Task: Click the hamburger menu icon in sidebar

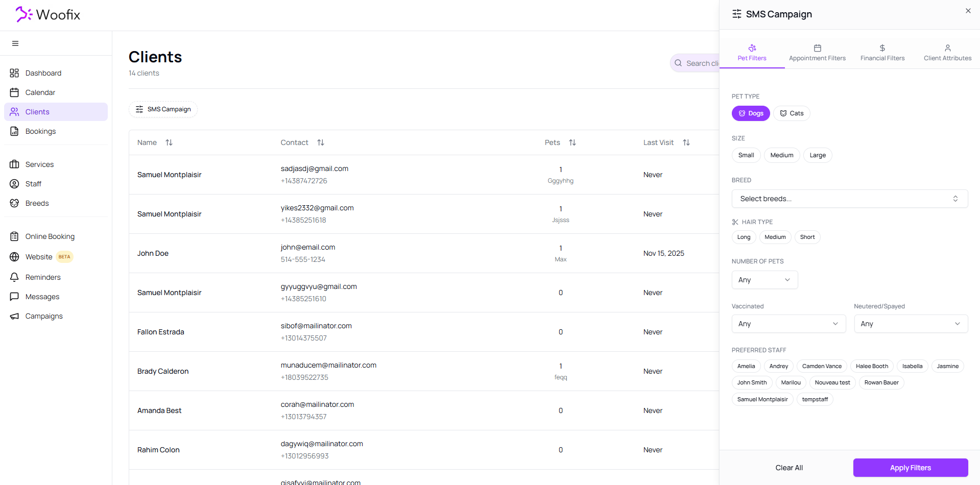Action: pyautogui.click(x=15, y=43)
